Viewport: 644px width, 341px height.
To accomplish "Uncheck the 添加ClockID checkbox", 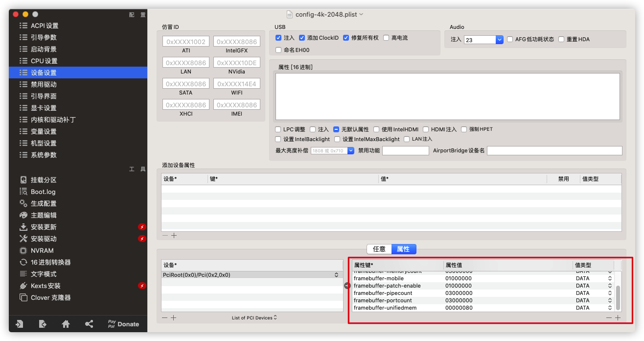I will pyautogui.click(x=302, y=38).
